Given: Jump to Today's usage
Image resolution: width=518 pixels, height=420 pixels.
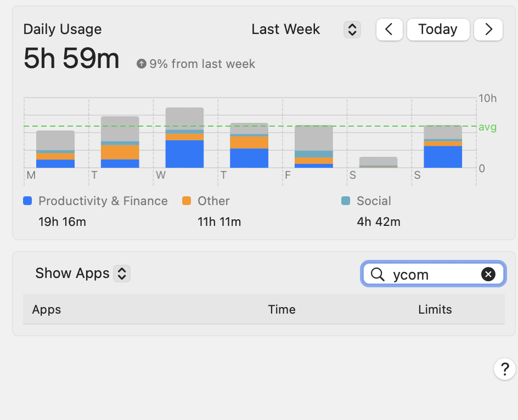Looking at the screenshot, I should (x=437, y=30).
